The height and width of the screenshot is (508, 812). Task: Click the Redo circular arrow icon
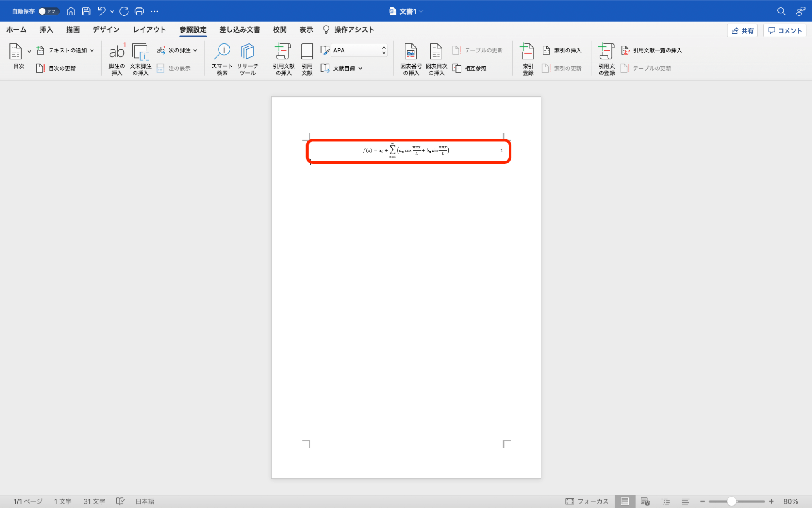coord(124,11)
